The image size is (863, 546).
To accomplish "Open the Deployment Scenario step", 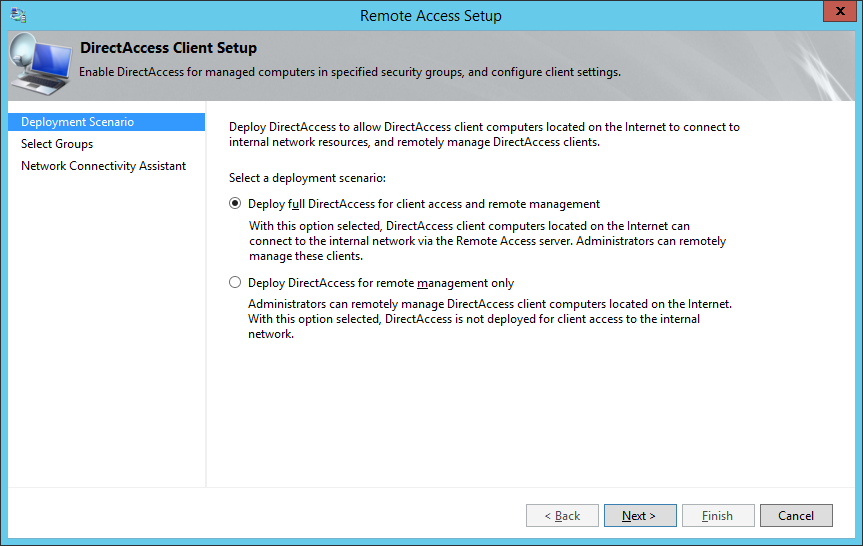I will [x=106, y=122].
